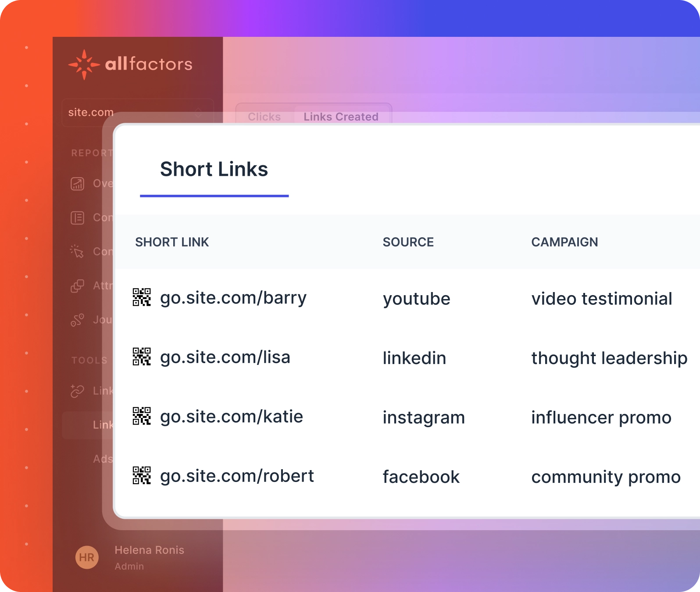Open the Overview chart icon in the sidebar
The image size is (700, 592).
tap(78, 183)
